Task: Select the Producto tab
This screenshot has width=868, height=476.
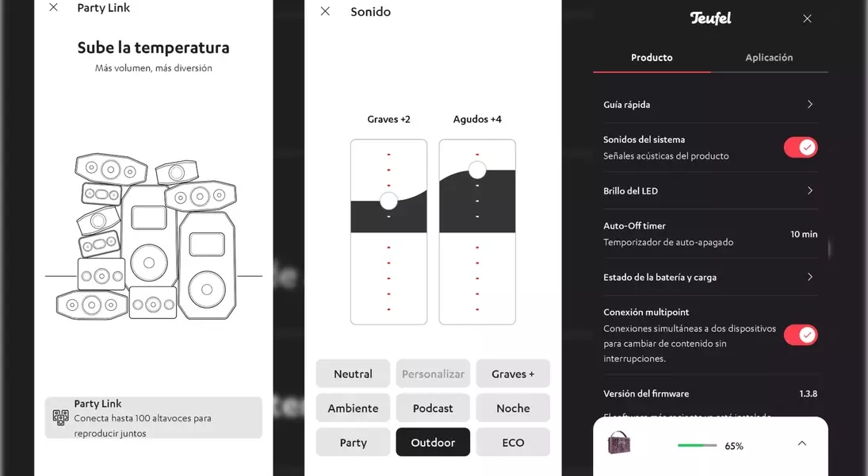Action: pos(652,58)
